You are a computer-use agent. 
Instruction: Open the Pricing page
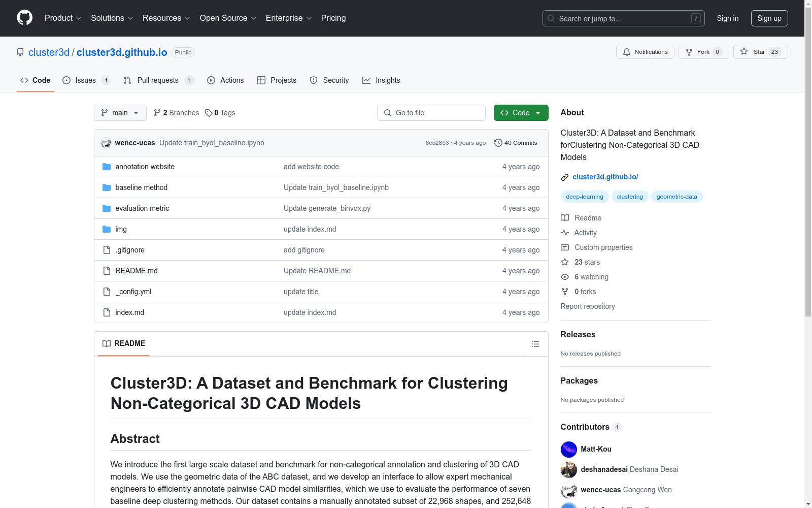(333, 18)
